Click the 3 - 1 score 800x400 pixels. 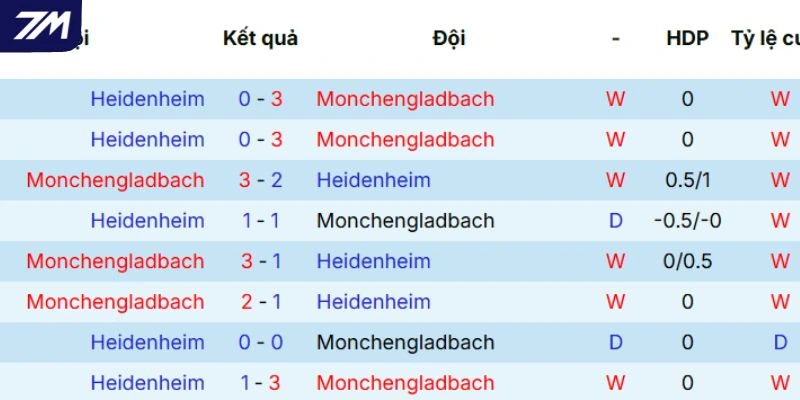[260, 262]
